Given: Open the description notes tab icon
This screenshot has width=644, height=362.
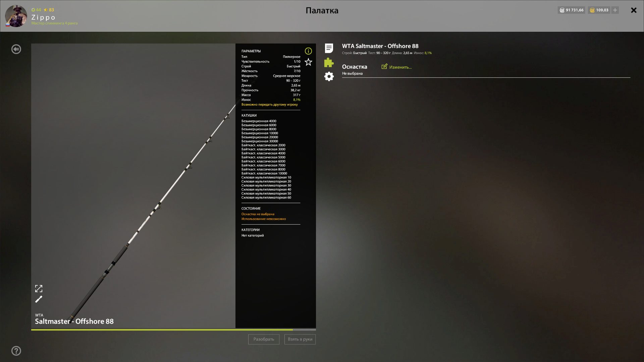Looking at the screenshot, I should [329, 48].
